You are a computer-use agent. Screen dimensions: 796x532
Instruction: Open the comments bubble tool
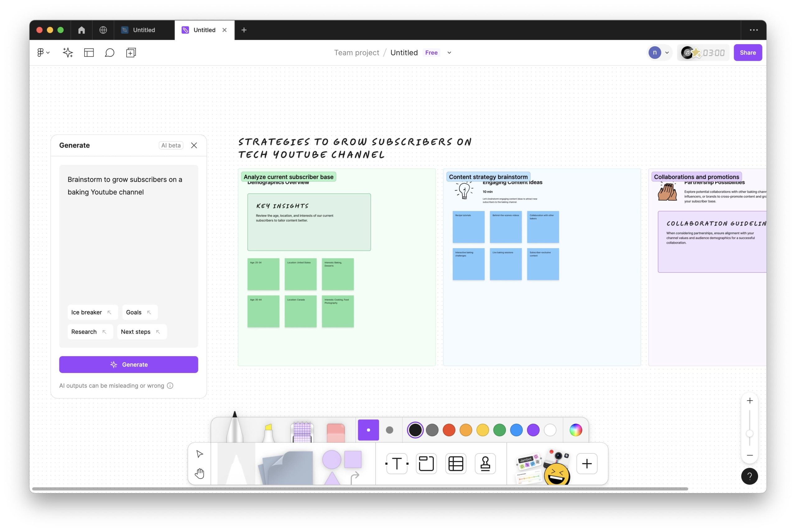click(x=109, y=52)
